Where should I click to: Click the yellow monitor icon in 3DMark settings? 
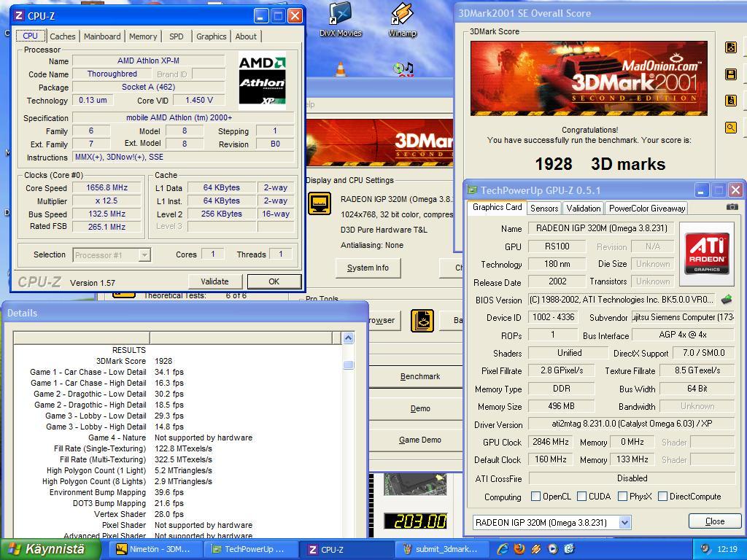click(320, 203)
